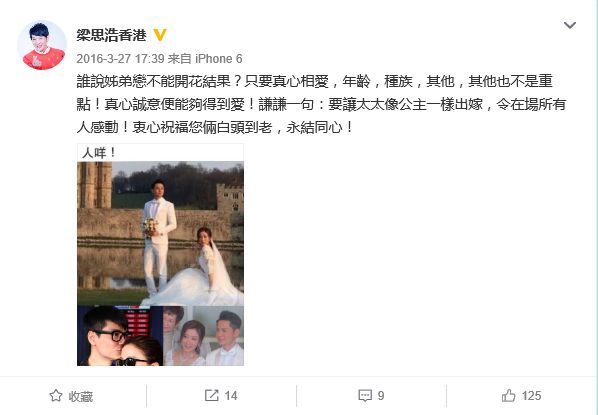Open the 梁思浩香港 profile avatar
The width and height of the screenshot is (598, 415).
click(42, 45)
